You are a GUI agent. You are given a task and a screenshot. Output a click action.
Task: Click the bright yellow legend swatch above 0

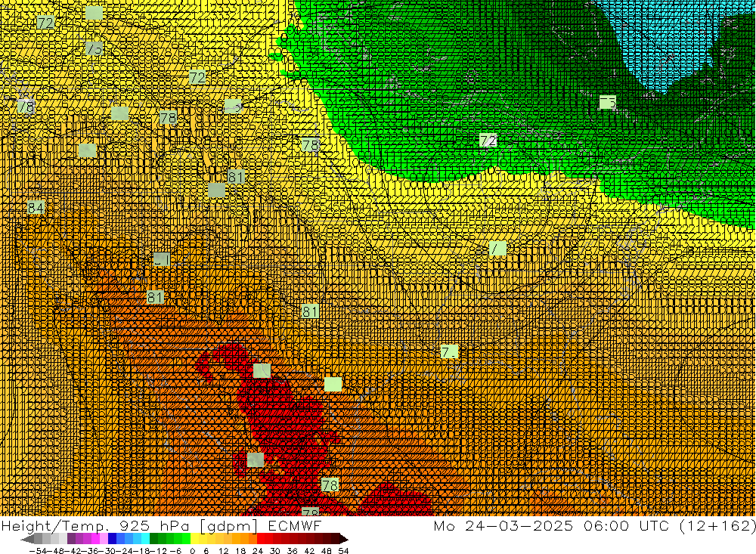(x=195, y=539)
